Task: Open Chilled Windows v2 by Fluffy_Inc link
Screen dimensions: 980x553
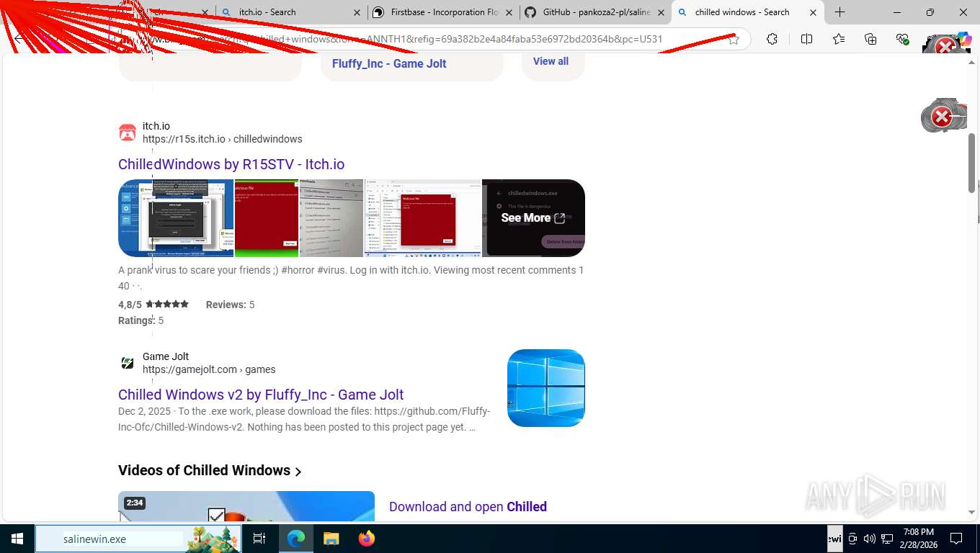Action: point(261,395)
